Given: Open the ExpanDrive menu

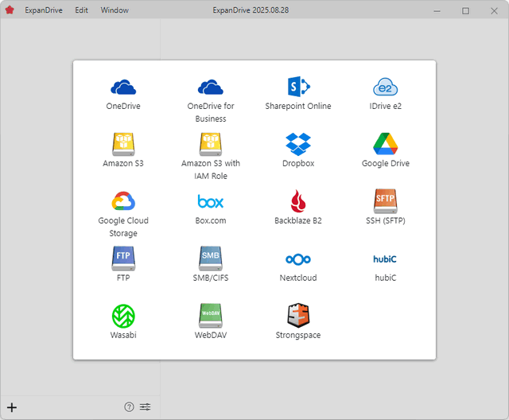Looking at the screenshot, I should coord(44,10).
